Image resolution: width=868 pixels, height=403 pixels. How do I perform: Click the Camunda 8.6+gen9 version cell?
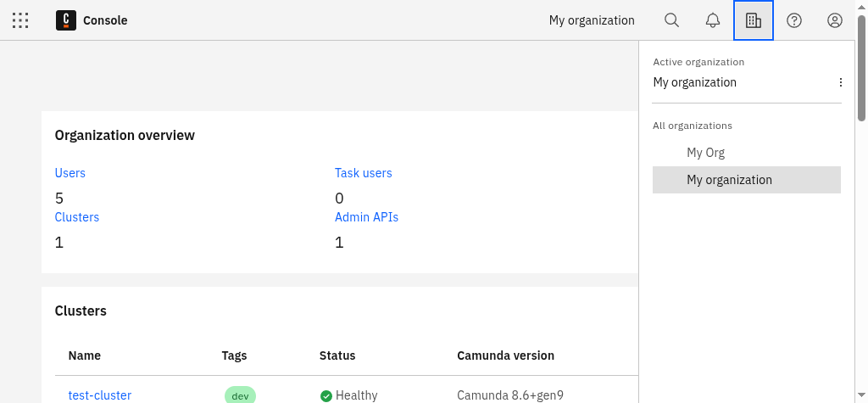[510, 395]
